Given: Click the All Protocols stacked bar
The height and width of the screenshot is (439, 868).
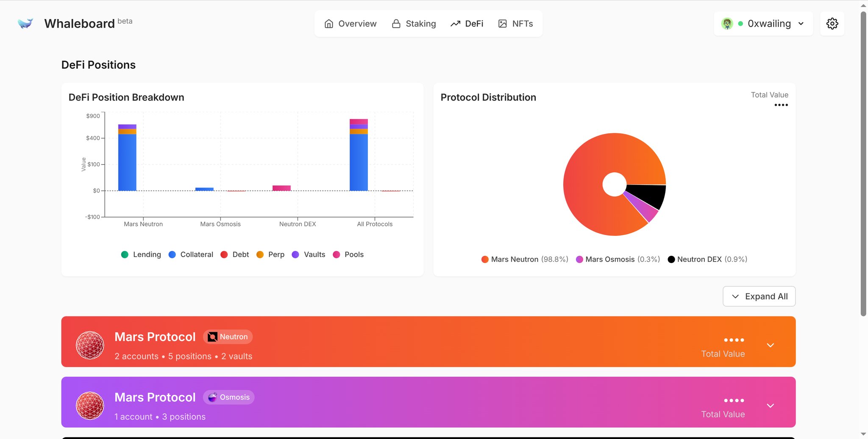Looking at the screenshot, I should point(359,155).
